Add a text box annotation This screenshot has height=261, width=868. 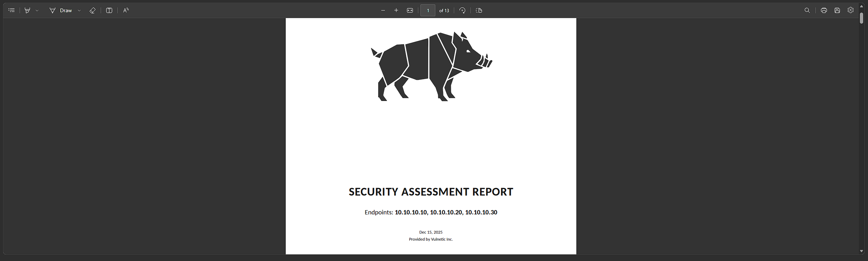coord(109,10)
